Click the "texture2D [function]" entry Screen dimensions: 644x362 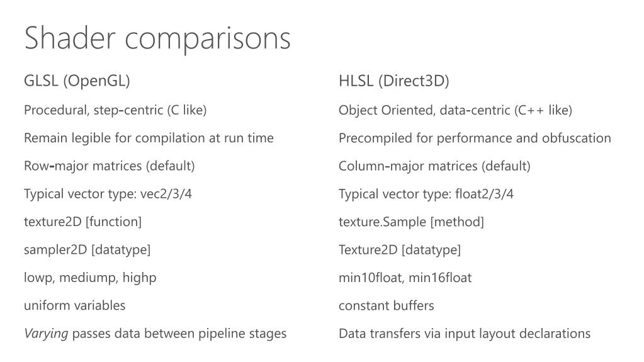pos(82,222)
